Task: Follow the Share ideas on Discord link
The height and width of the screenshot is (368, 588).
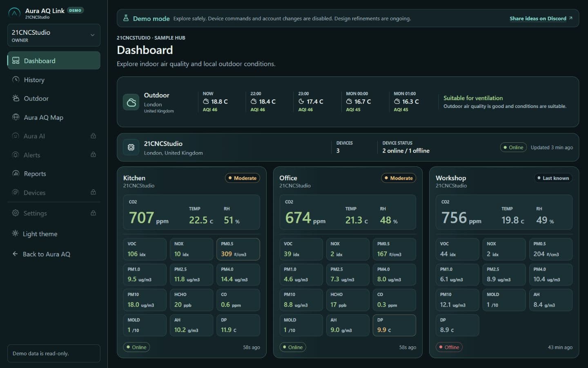Action: coord(541,18)
